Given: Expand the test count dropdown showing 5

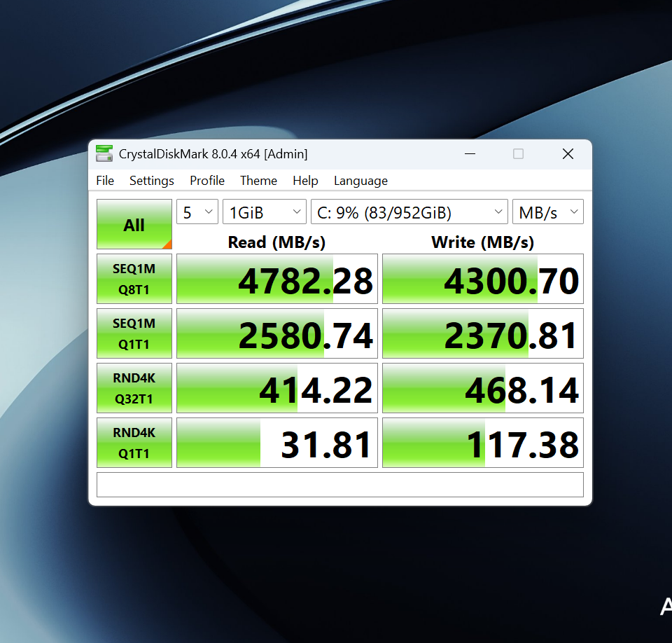Looking at the screenshot, I should (x=197, y=212).
